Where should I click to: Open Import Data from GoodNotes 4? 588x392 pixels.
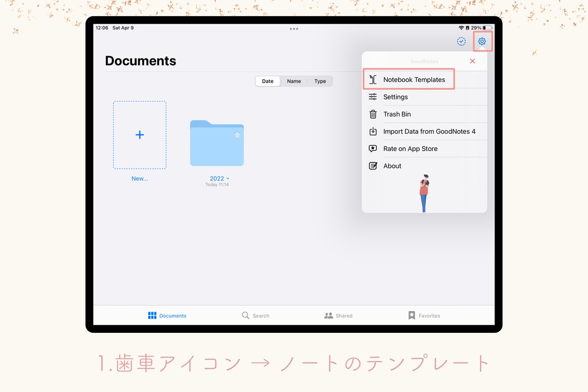click(429, 131)
